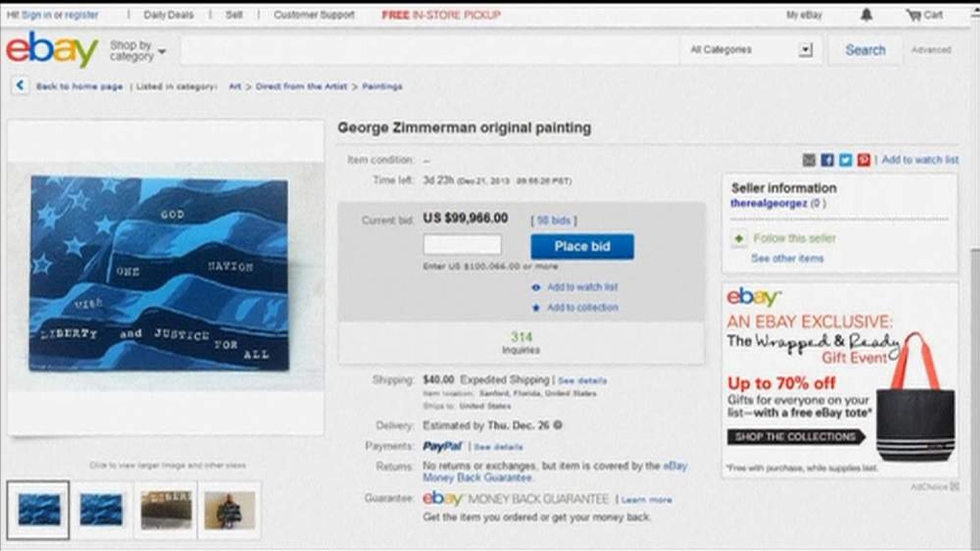Click See other items link
The height and width of the screenshot is (551, 980).
click(787, 258)
